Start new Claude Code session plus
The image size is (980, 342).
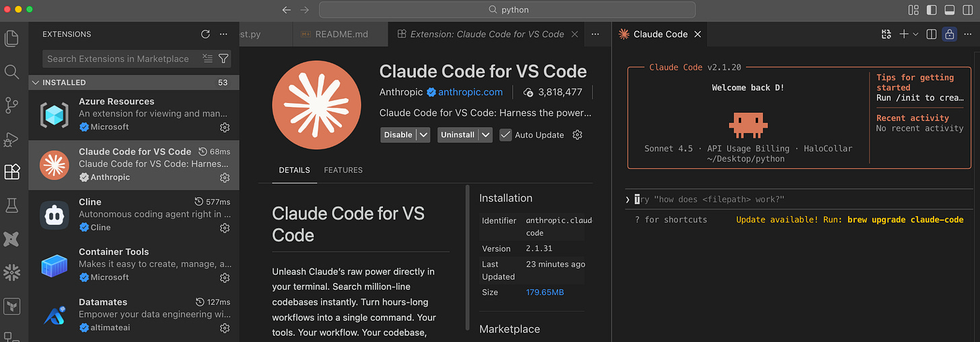[904, 34]
